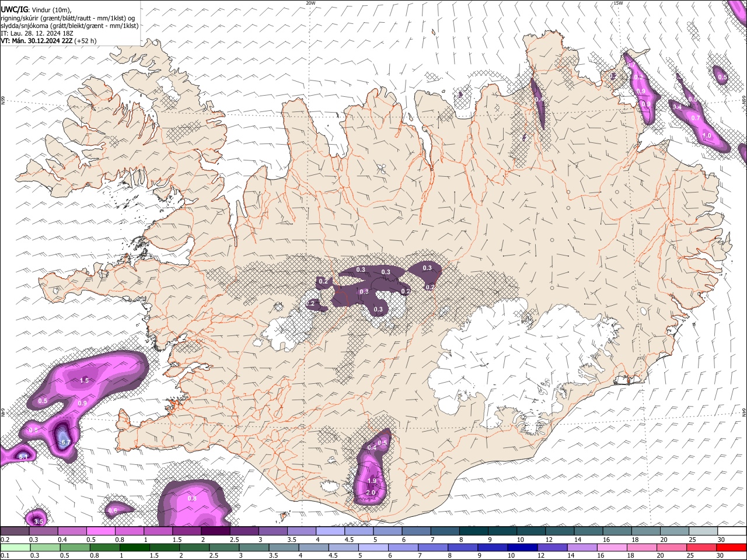
Task: Click the '15W' longitude label
Action: point(618,3)
